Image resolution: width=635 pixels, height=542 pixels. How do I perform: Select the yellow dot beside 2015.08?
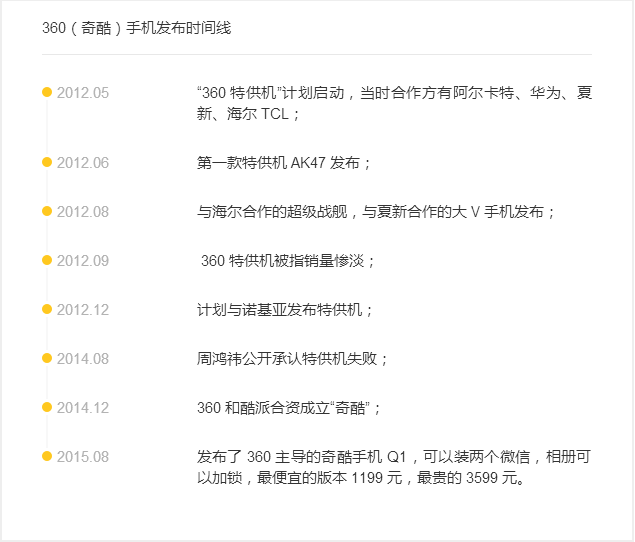tap(47, 456)
